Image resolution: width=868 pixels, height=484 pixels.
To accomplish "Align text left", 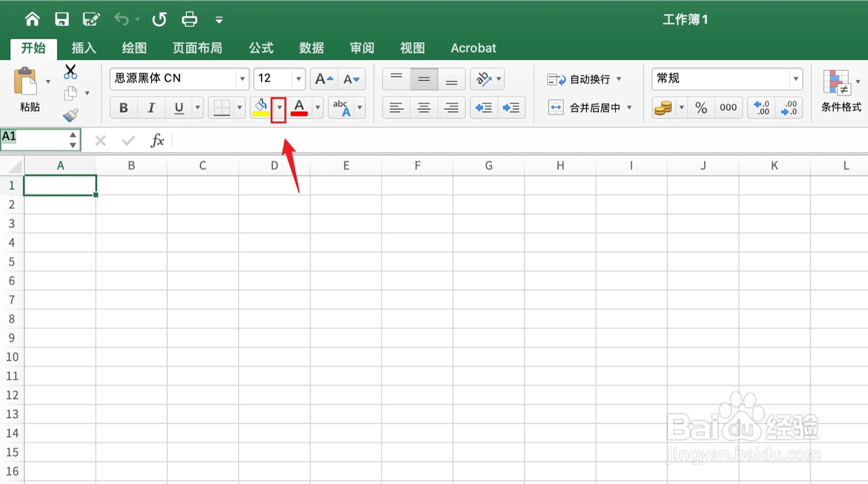I will (397, 108).
